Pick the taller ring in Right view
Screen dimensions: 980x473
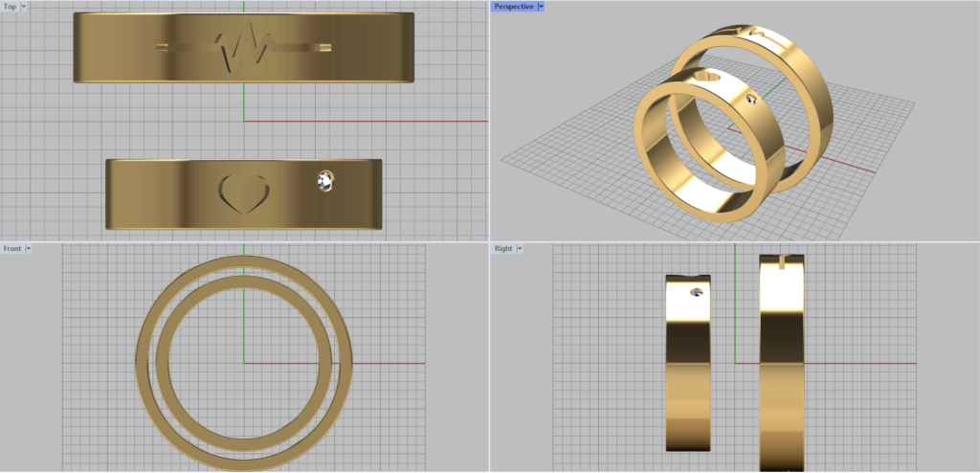point(782,383)
